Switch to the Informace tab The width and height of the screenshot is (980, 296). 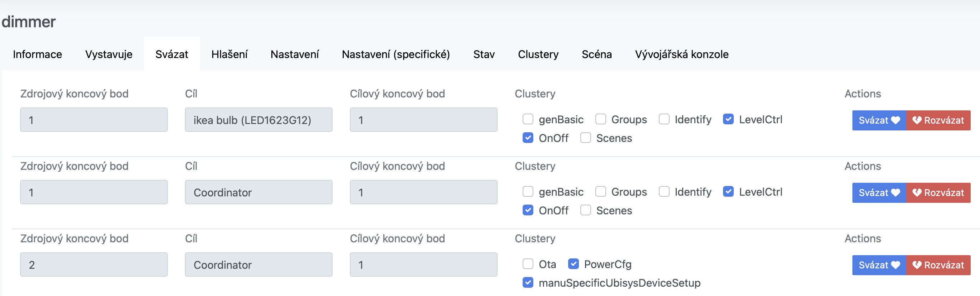pyautogui.click(x=37, y=54)
